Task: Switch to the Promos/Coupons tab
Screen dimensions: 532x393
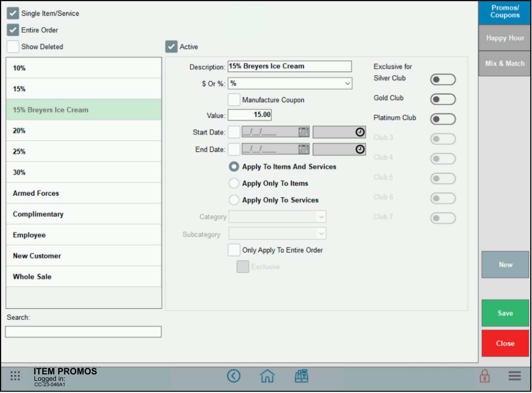Action: pyautogui.click(x=505, y=12)
